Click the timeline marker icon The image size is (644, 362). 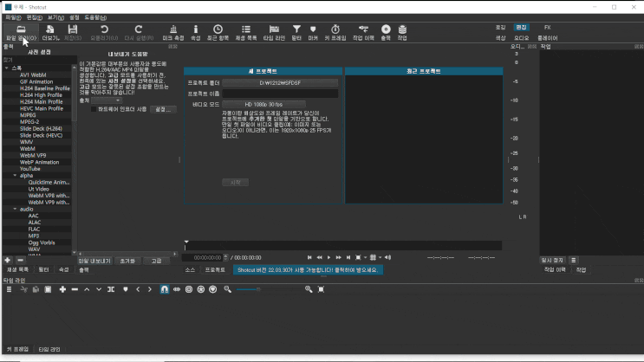pyautogui.click(x=126, y=289)
